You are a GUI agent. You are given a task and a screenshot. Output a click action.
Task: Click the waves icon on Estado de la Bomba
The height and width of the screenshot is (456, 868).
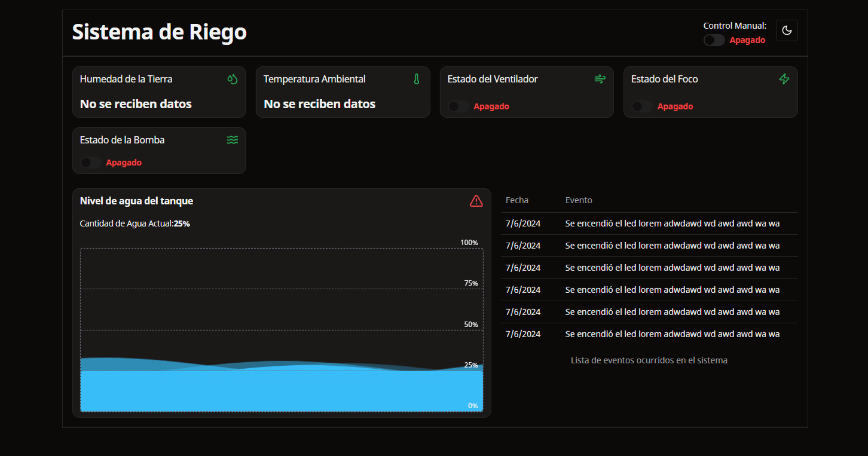[x=233, y=140]
